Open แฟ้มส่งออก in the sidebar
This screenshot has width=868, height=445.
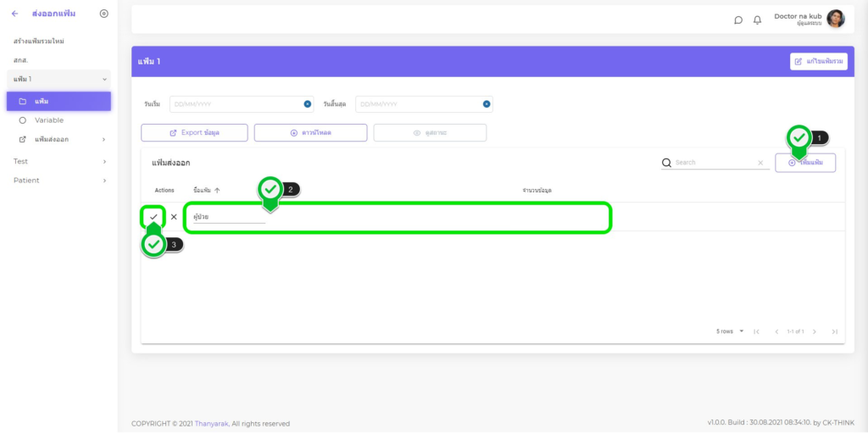pyautogui.click(x=58, y=139)
